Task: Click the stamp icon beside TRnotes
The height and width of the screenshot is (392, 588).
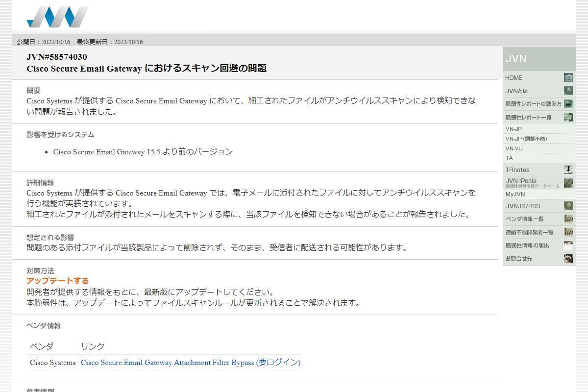Action: [x=568, y=170]
